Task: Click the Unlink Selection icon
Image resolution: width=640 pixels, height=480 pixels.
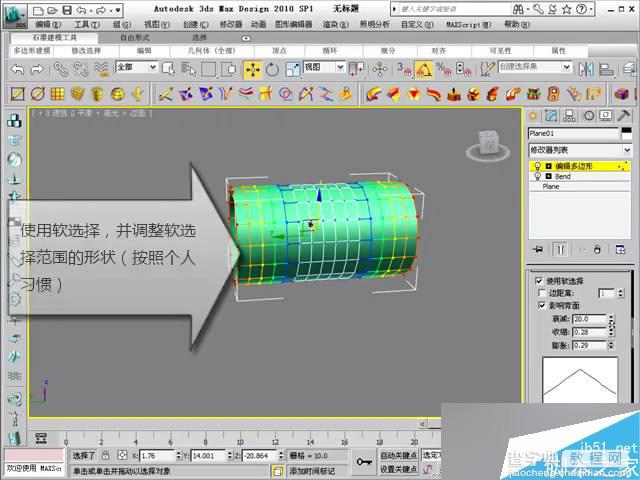Action: coord(81,70)
